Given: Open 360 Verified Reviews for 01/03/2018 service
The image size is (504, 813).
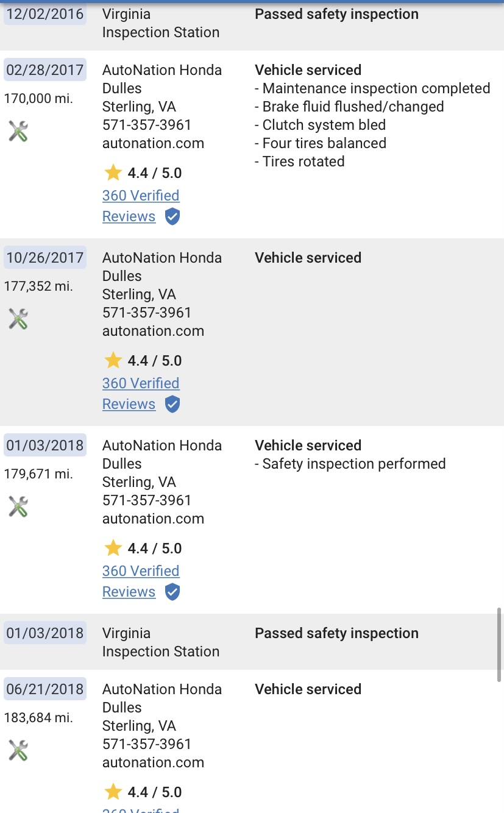Looking at the screenshot, I should (141, 581).
